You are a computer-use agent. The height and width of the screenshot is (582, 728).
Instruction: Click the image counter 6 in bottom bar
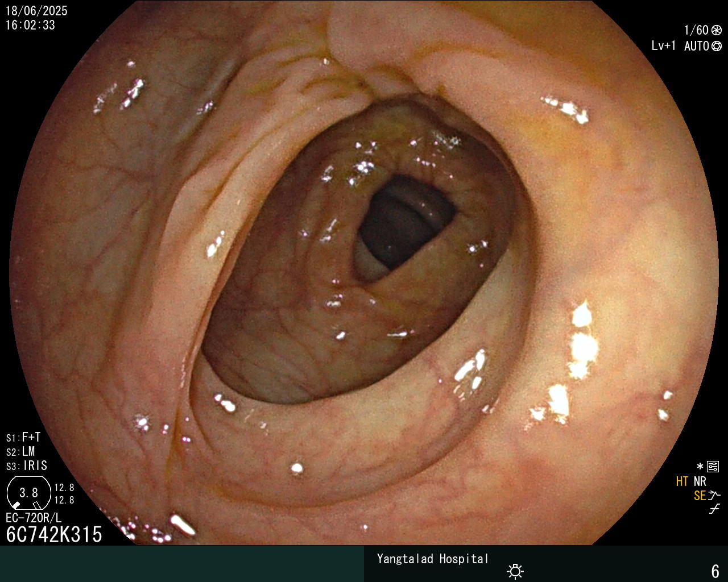pyautogui.click(x=715, y=571)
